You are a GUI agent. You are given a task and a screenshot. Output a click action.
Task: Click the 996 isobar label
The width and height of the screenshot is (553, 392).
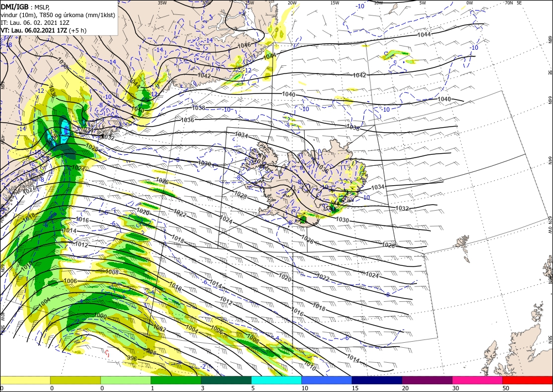coord(132,358)
